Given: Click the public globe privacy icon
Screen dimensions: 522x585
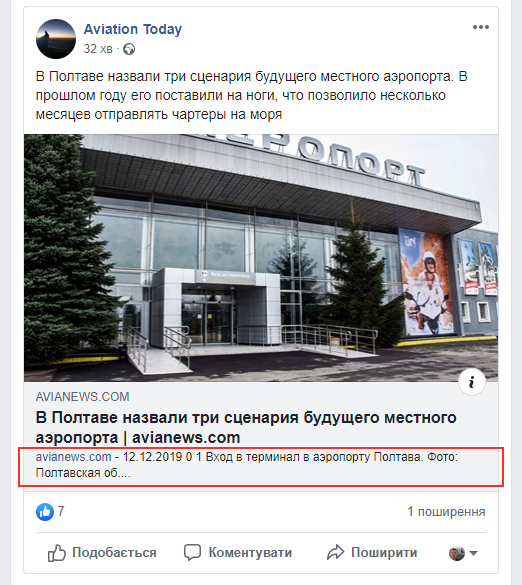Looking at the screenshot, I should click(x=129, y=49).
